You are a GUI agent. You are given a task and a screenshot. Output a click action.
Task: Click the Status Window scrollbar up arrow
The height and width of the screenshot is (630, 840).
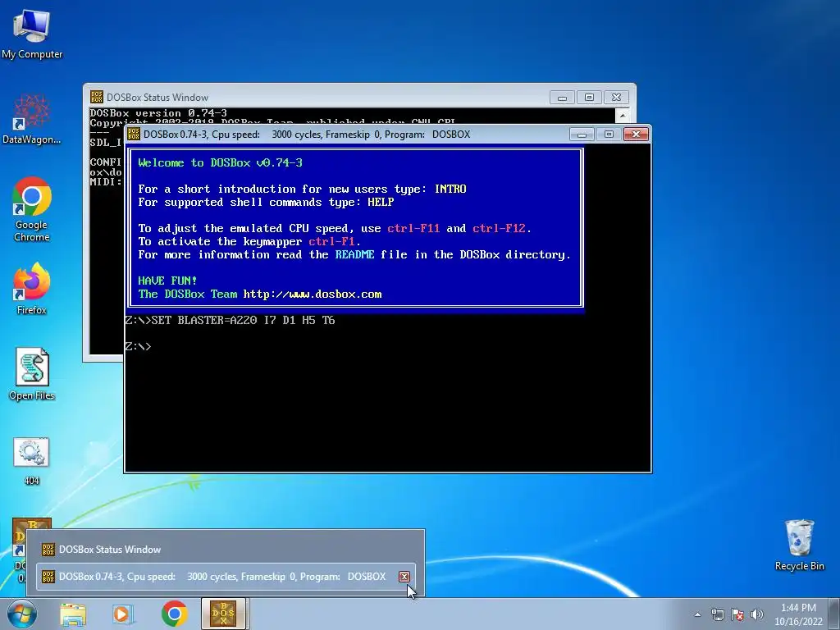coord(623,115)
